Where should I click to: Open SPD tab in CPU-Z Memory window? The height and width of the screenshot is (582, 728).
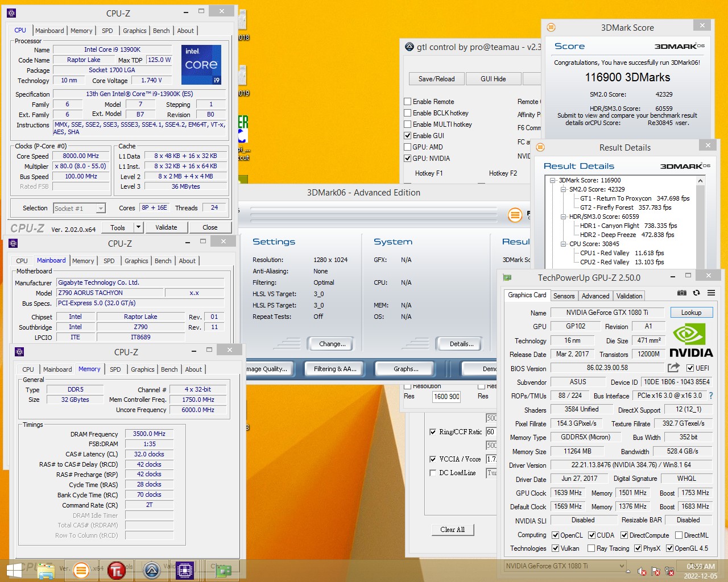(115, 369)
